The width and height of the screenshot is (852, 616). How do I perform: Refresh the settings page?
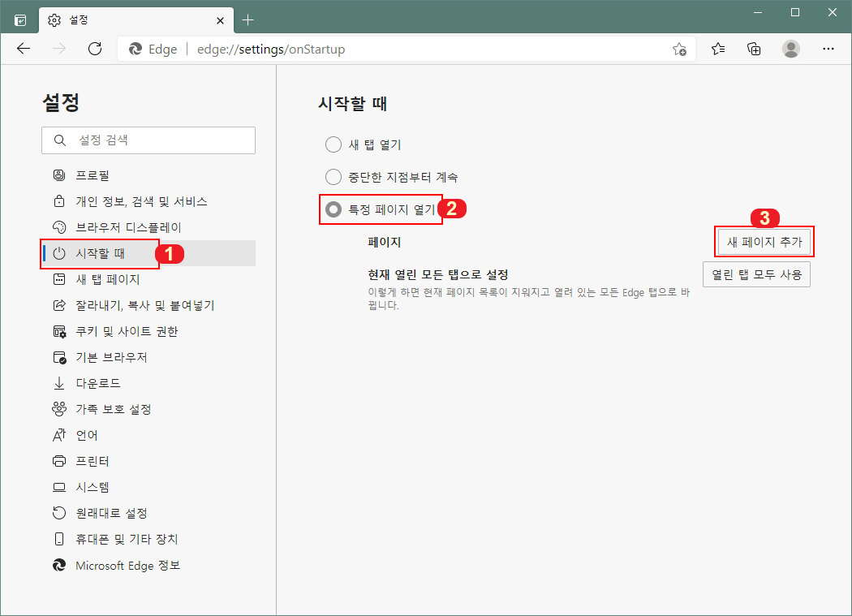pyautogui.click(x=95, y=49)
